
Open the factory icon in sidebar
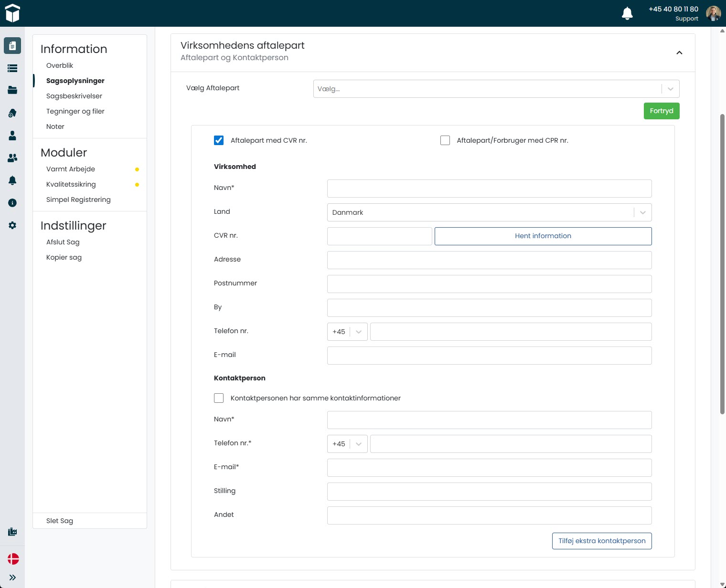tap(12, 532)
